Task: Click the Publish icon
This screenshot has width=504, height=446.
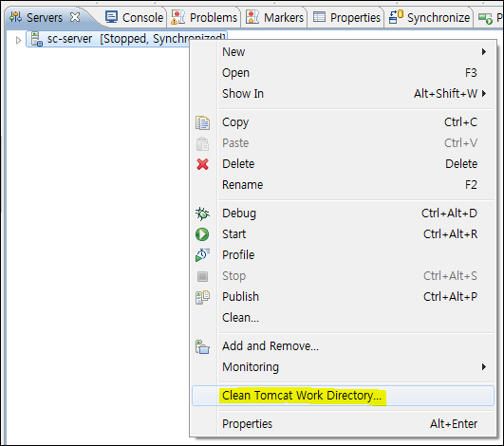Action: click(202, 297)
